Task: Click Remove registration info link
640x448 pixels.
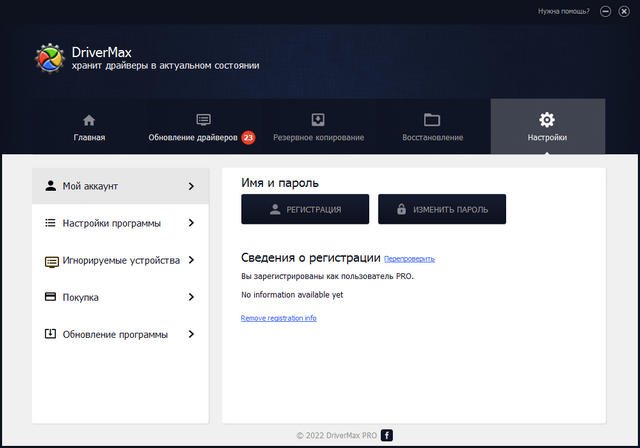Action: coord(278,318)
